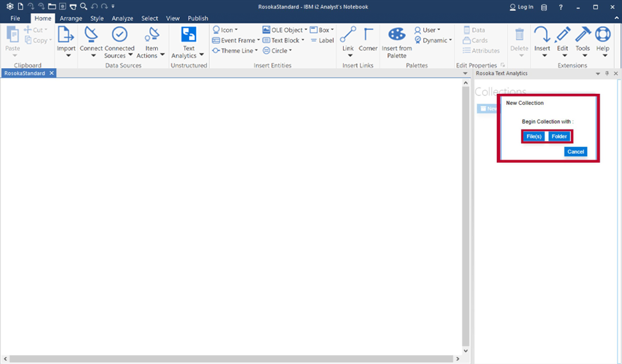Click the vertical scrollbar of the chart
Viewport: 622px width, 364px height.
tap(466, 217)
